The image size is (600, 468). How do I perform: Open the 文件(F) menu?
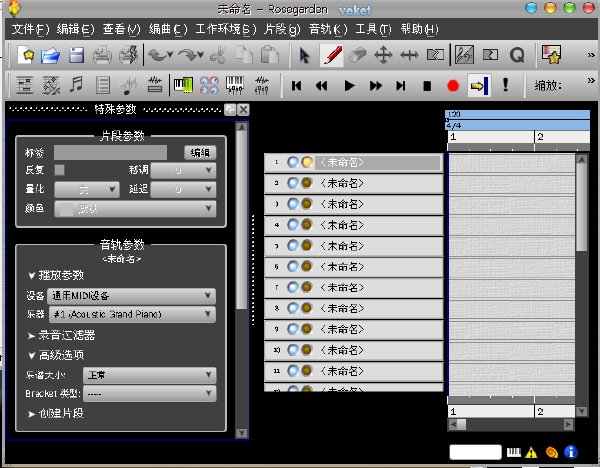pyautogui.click(x=31, y=29)
